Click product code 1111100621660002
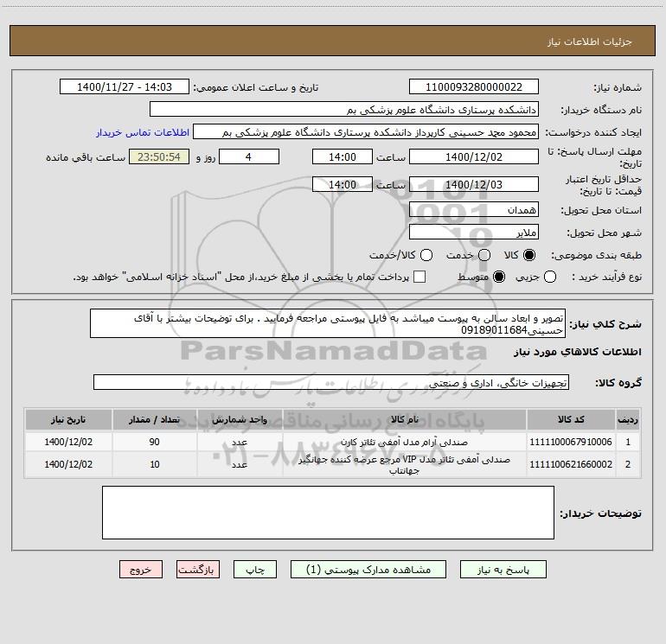Viewport: 666px width, 644px height. coord(571,464)
